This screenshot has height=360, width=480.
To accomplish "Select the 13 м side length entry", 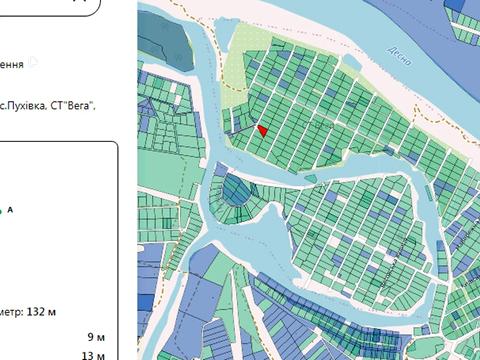I will 94,355.
